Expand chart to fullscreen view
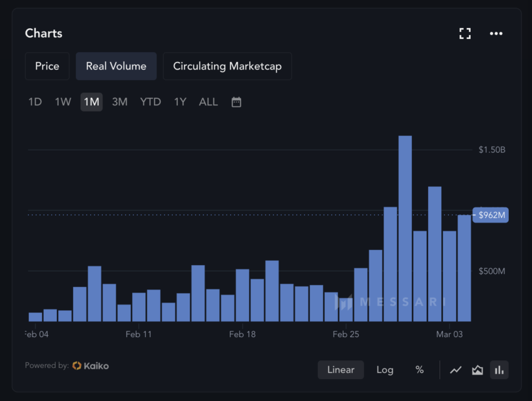 click(x=465, y=34)
